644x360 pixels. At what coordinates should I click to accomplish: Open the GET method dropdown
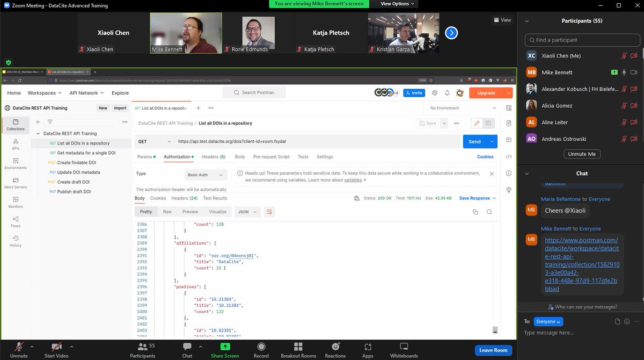point(154,141)
